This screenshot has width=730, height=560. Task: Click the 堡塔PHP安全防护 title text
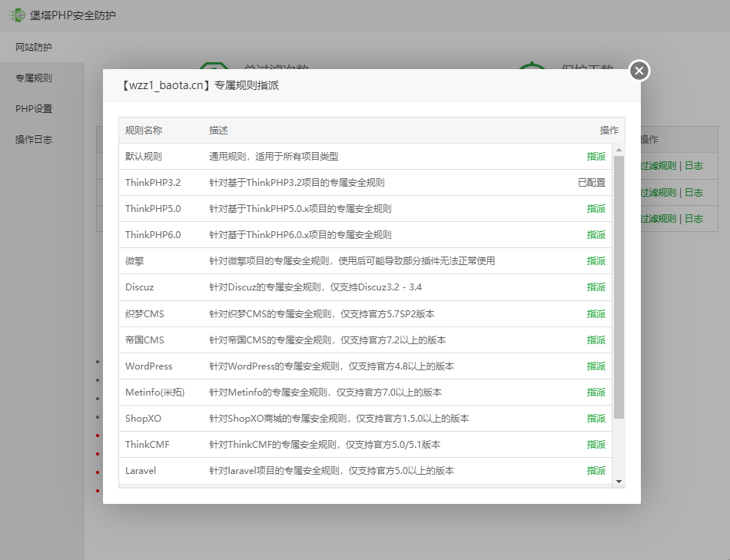tap(73, 15)
